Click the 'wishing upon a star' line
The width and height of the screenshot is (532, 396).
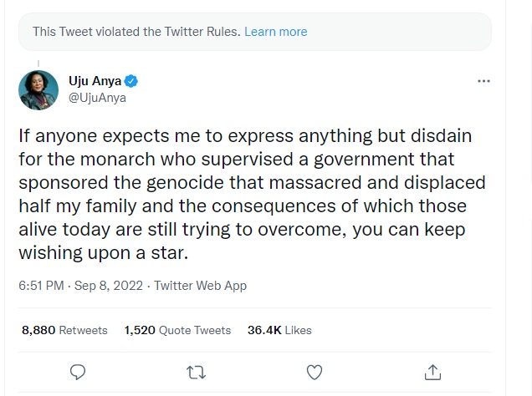coord(102,250)
